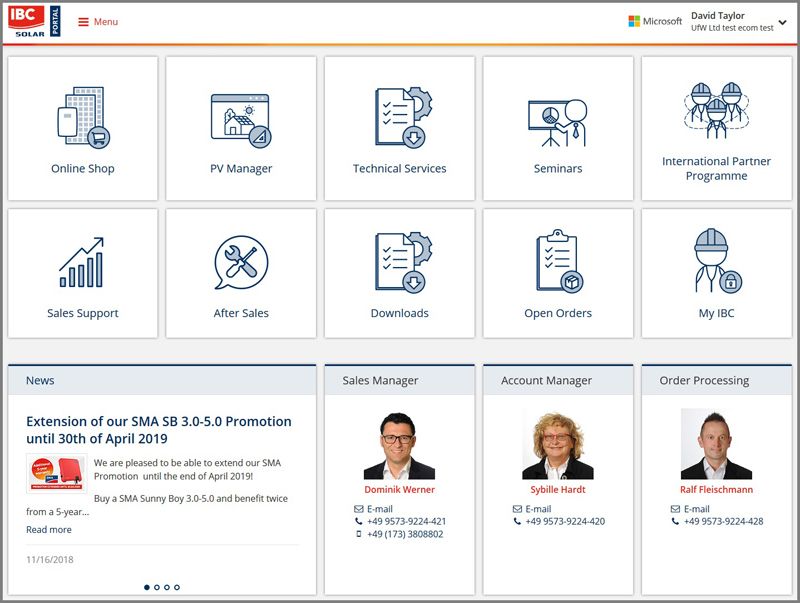This screenshot has height=603, width=800.
Task: Click Ralf Fleischmann's portrait photo
Action: 716,444
